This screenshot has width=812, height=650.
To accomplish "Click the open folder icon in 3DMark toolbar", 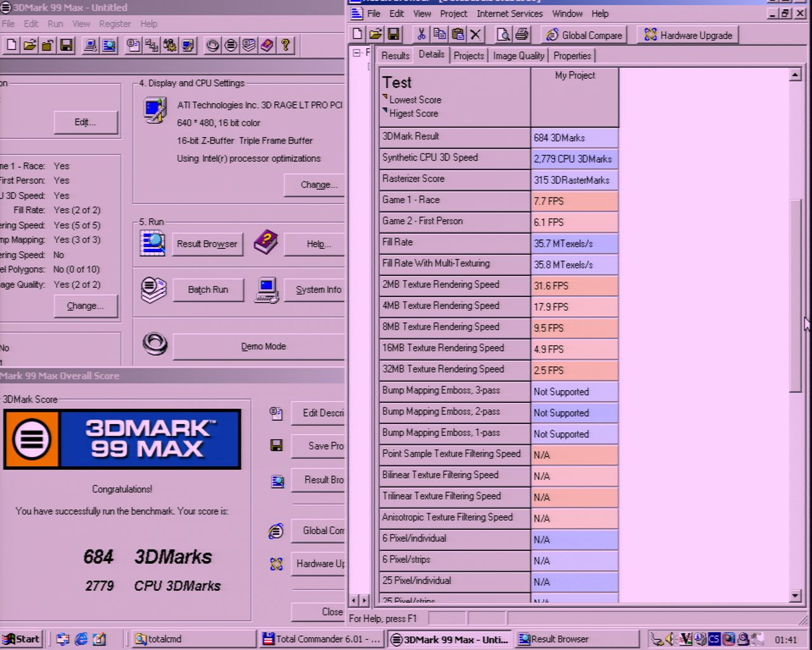I will (30, 45).
